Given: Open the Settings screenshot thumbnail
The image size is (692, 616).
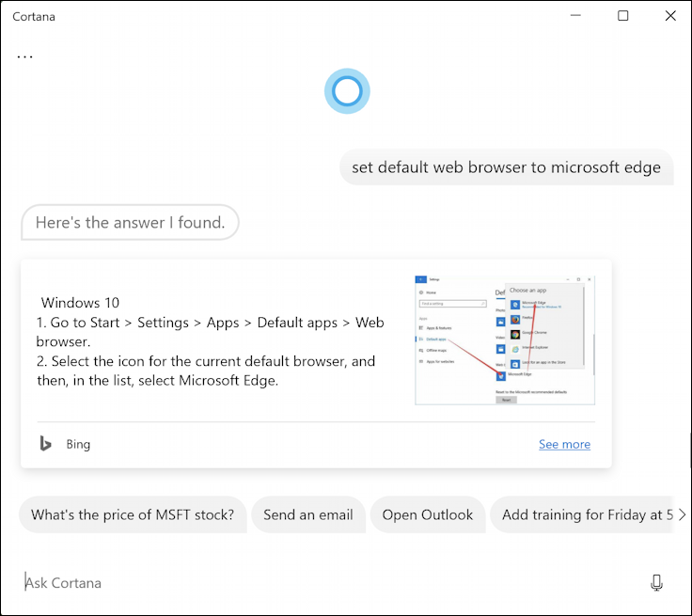Looking at the screenshot, I should tap(505, 340).
